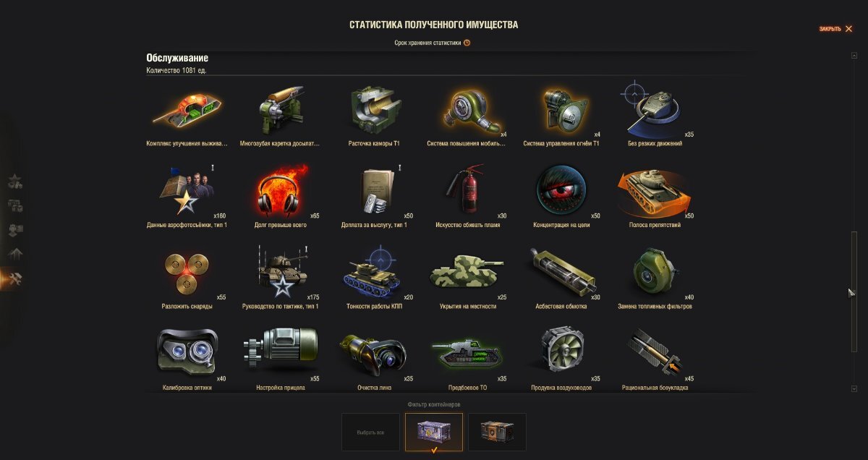
Task: Toggle the selected purple container filter
Action: pos(434,432)
